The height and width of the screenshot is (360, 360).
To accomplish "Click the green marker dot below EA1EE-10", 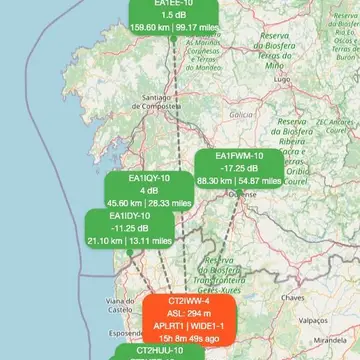I will point(173,39).
